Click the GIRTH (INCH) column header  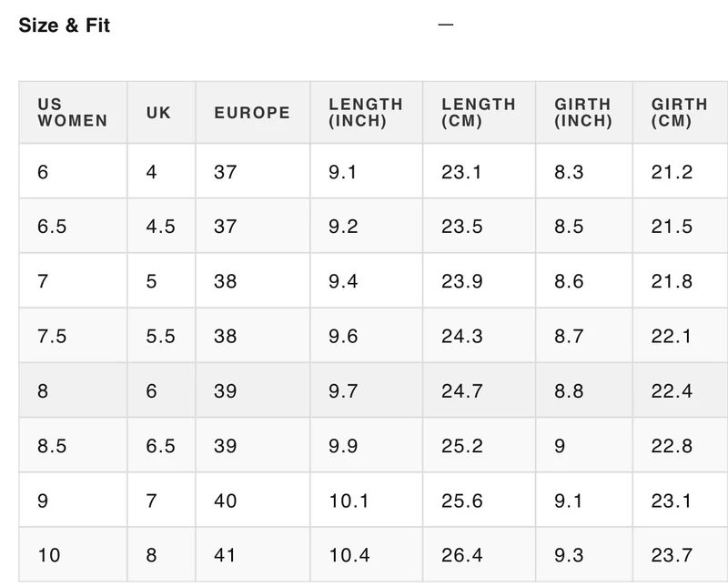[584, 112]
